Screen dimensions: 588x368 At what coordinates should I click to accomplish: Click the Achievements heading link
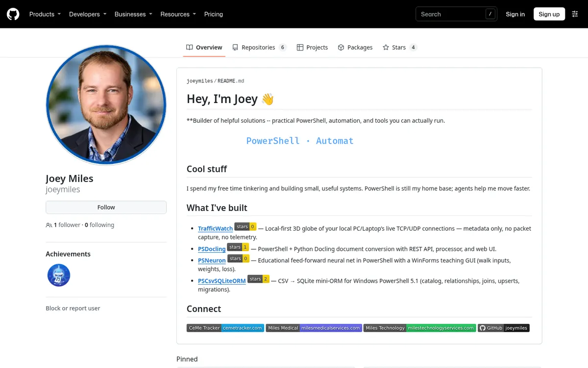(x=68, y=254)
